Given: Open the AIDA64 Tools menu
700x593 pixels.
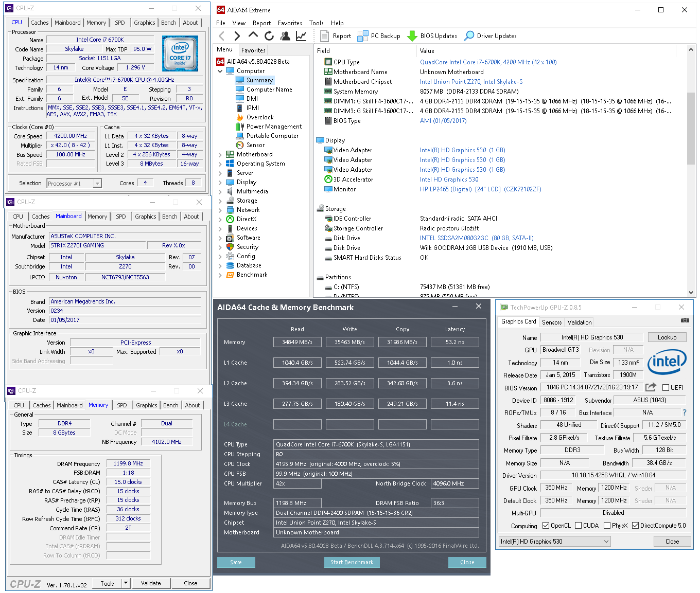Looking at the screenshot, I should (316, 23).
